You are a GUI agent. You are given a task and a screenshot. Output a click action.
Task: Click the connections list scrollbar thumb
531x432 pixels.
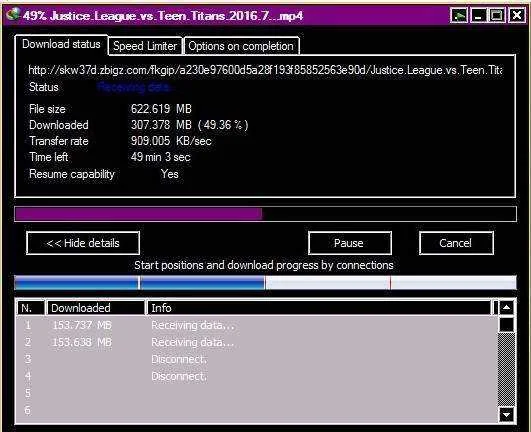pyautogui.click(x=506, y=325)
